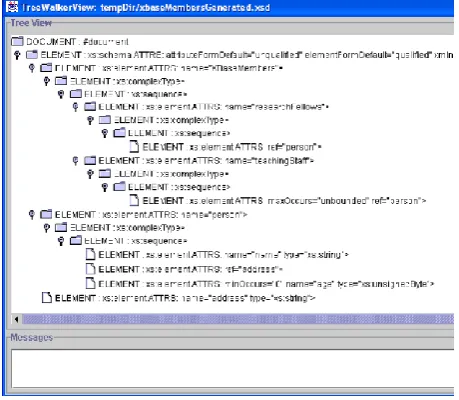Viewport: 459px width, 400px height.
Task: Click folder icon of the XBaseMembers element
Action: pyautogui.click(x=46, y=68)
